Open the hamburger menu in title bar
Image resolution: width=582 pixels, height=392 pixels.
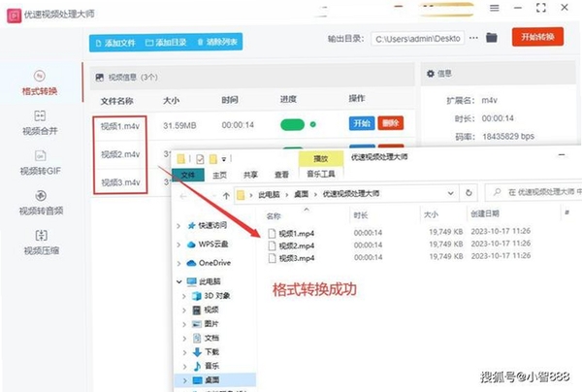495,8
